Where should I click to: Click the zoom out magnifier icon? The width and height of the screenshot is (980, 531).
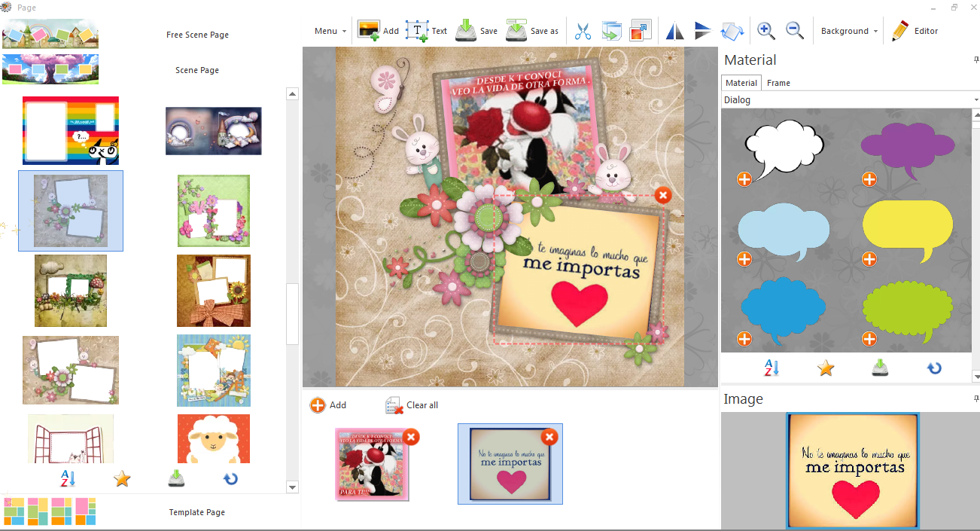[x=795, y=31]
